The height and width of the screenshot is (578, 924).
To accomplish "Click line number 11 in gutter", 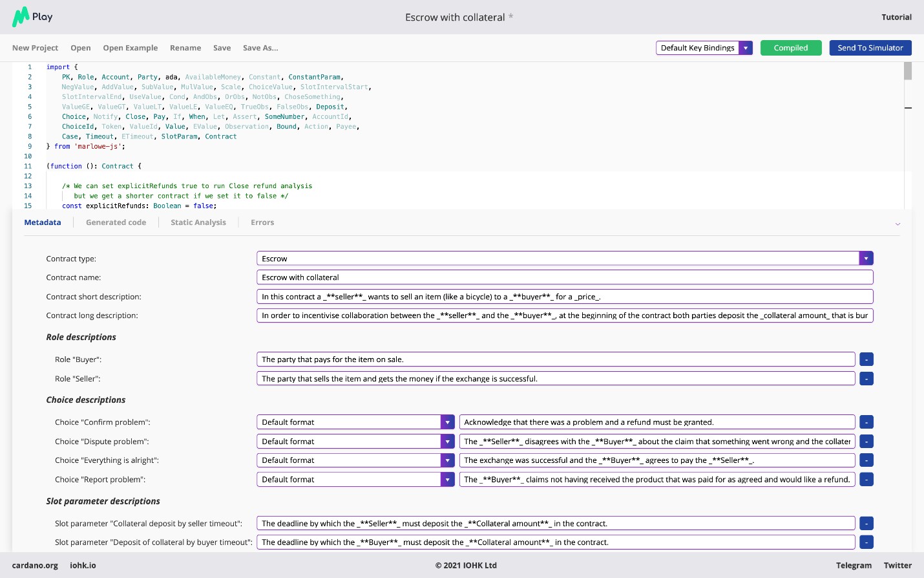I will click(28, 167).
